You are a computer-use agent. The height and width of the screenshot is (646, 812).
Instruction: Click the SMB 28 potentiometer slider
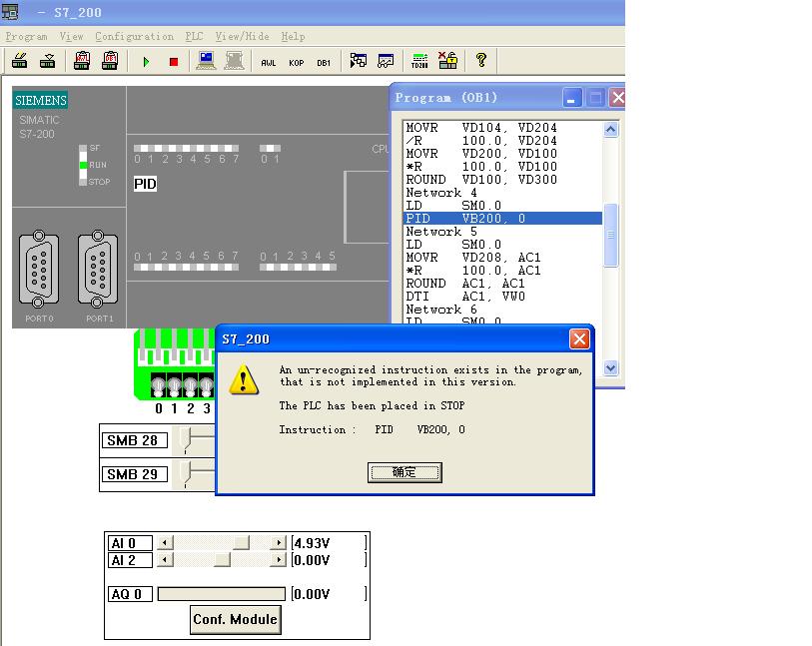pyautogui.click(x=185, y=439)
